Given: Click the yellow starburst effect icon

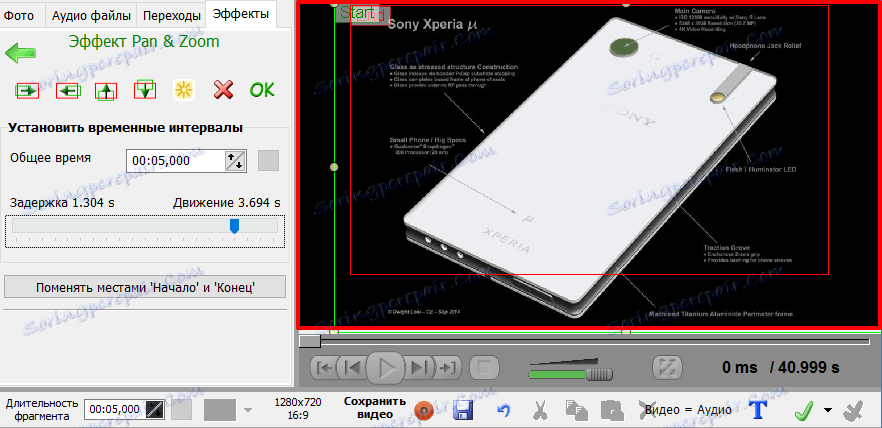Looking at the screenshot, I should pyautogui.click(x=184, y=90).
